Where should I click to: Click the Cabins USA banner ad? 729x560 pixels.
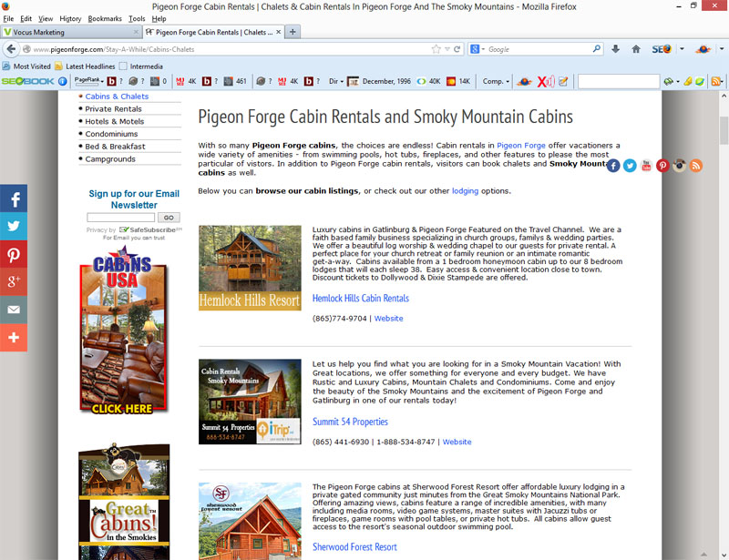pos(123,331)
